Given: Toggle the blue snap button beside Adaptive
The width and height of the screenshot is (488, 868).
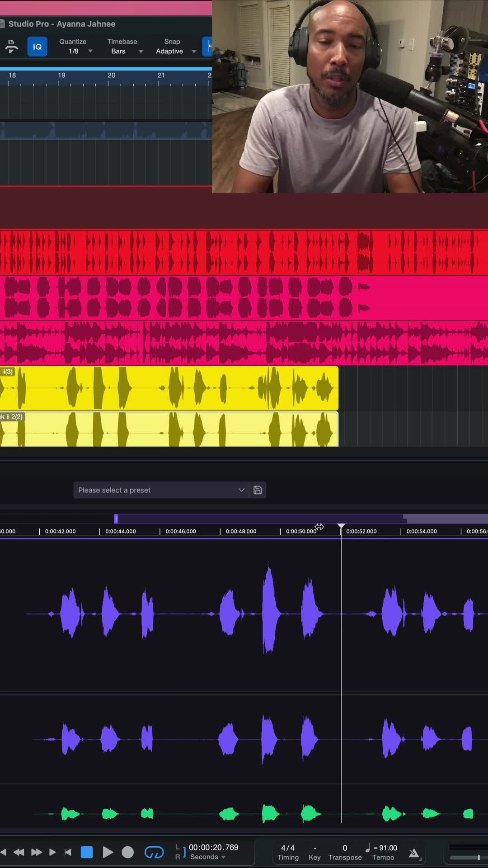Looking at the screenshot, I should click(x=207, y=47).
